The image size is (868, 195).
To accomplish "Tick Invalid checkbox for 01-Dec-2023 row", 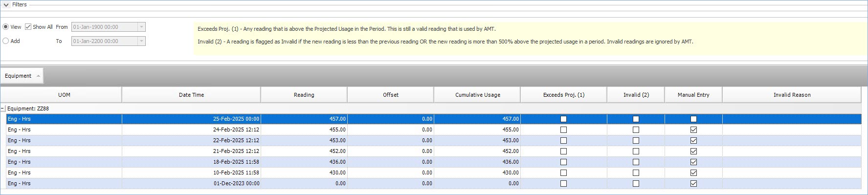I will point(636,183).
